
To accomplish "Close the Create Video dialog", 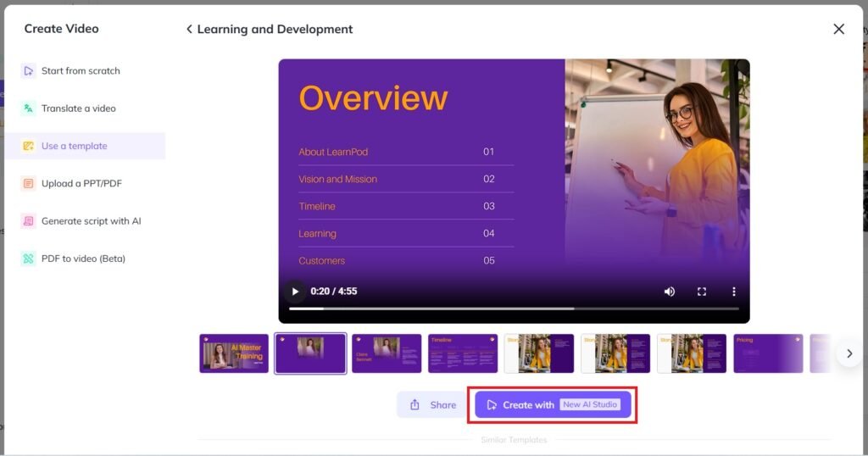I will (x=838, y=29).
